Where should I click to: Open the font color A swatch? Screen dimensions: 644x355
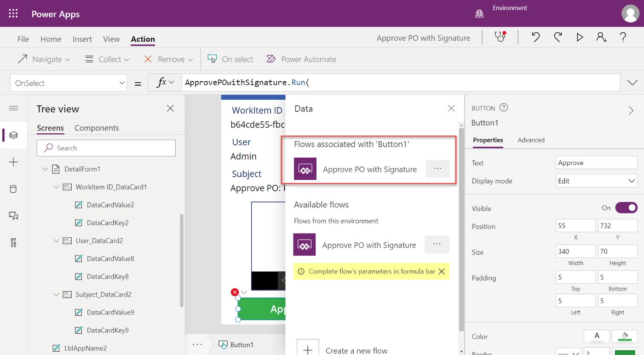(597, 336)
